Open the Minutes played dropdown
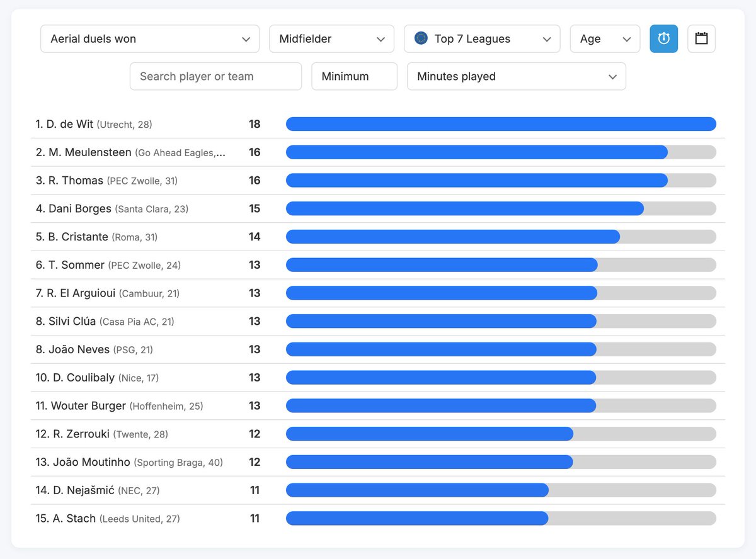 tap(517, 76)
